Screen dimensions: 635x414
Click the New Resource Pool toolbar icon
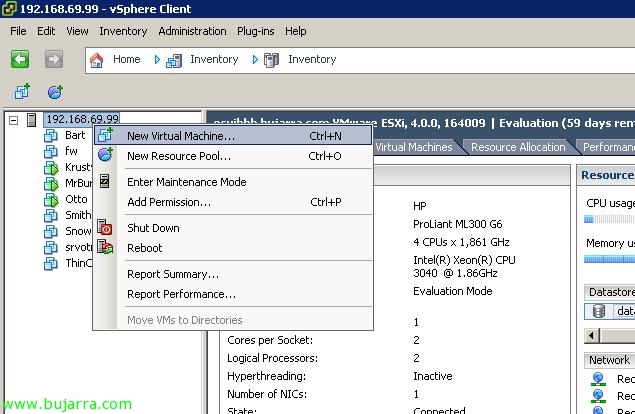[x=55, y=92]
